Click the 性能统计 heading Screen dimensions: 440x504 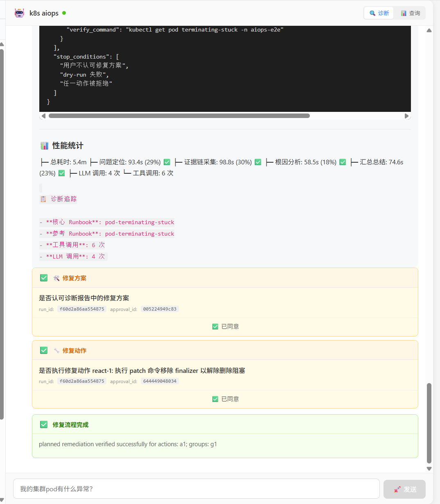pyautogui.click(x=68, y=145)
